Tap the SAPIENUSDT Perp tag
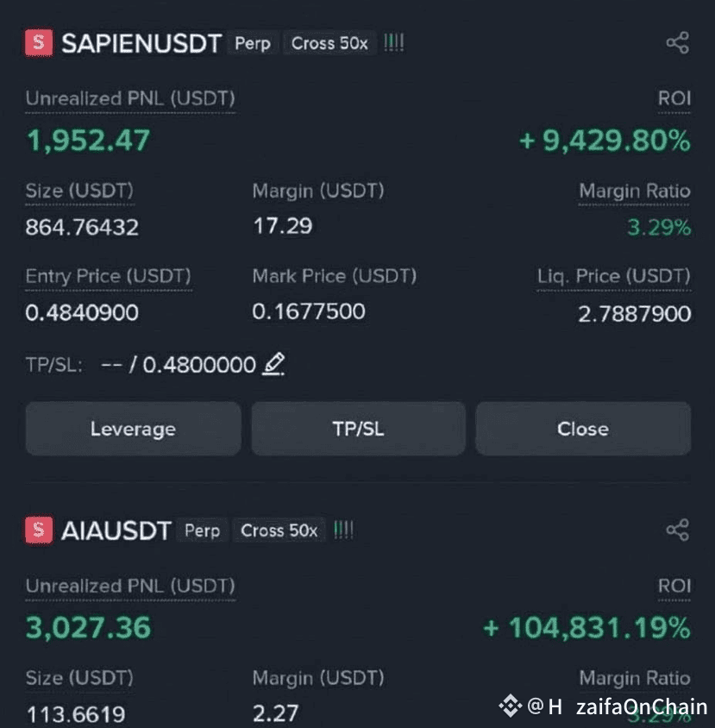715x728 pixels. (253, 43)
